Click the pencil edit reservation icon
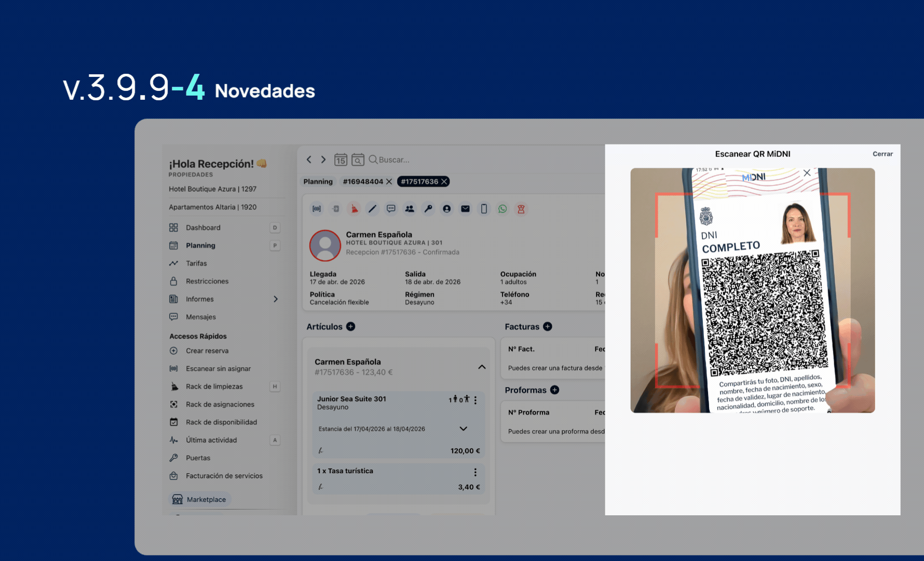The height and width of the screenshot is (561, 924). [372, 209]
